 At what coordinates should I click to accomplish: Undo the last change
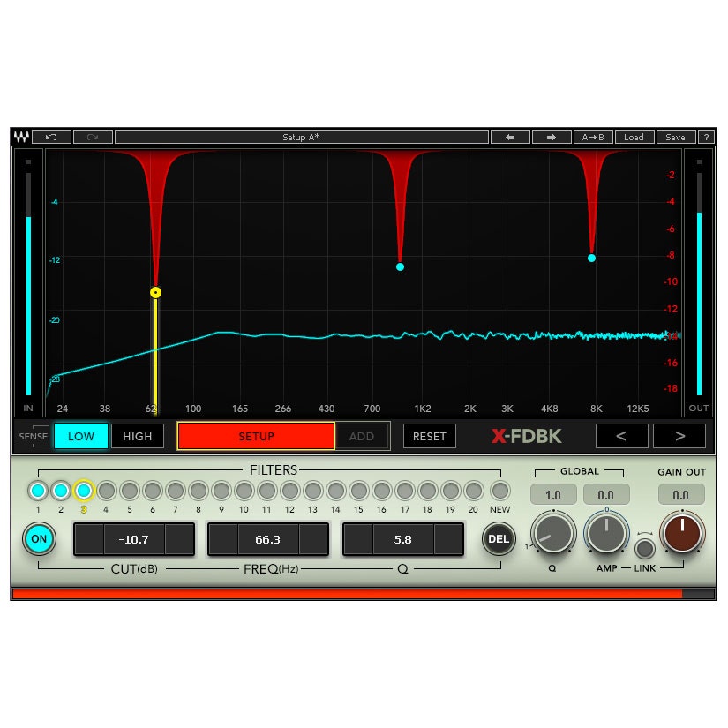[x=51, y=137]
